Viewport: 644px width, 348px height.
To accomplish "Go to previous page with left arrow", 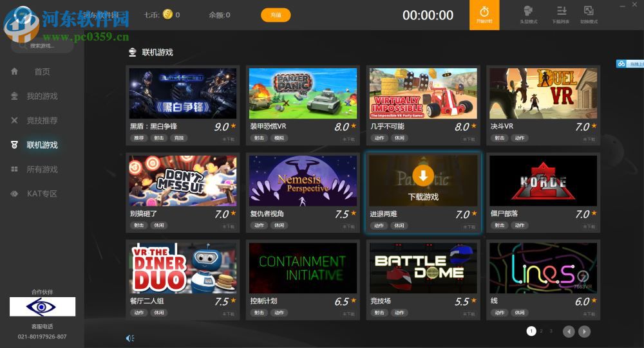I will [569, 331].
